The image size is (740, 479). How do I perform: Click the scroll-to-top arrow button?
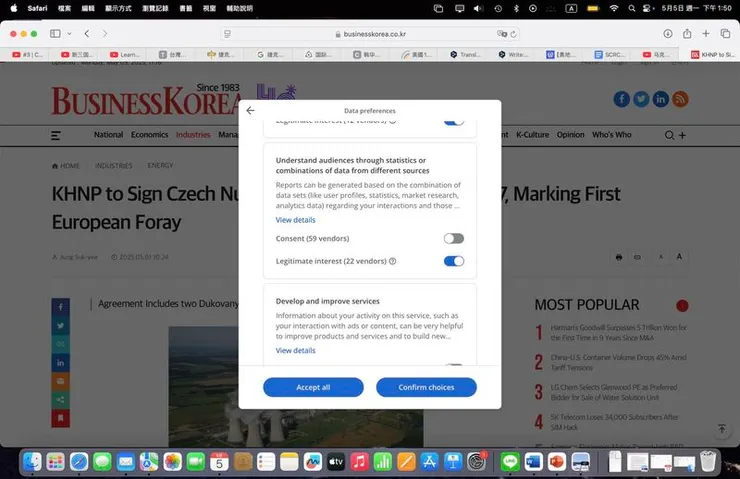tap(722, 429)
